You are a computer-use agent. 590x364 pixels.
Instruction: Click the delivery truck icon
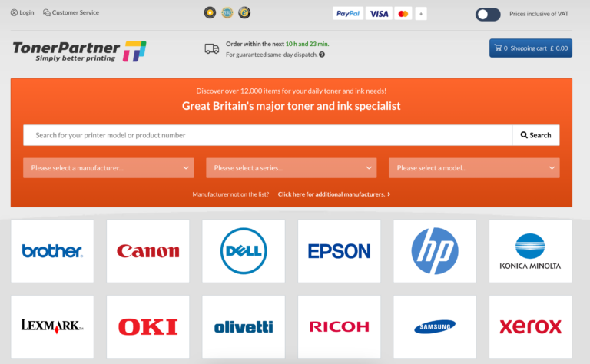point(212,49)
